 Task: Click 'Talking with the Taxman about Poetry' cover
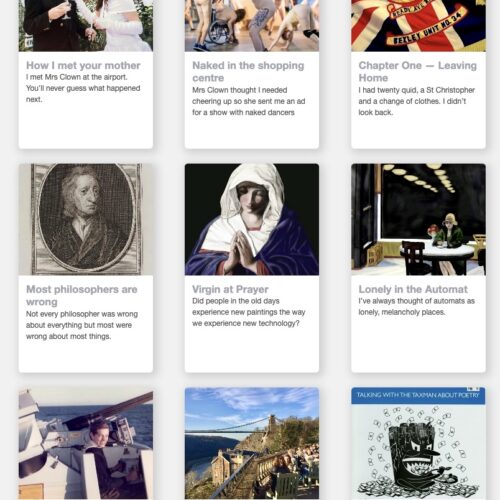tap(418, 443)
